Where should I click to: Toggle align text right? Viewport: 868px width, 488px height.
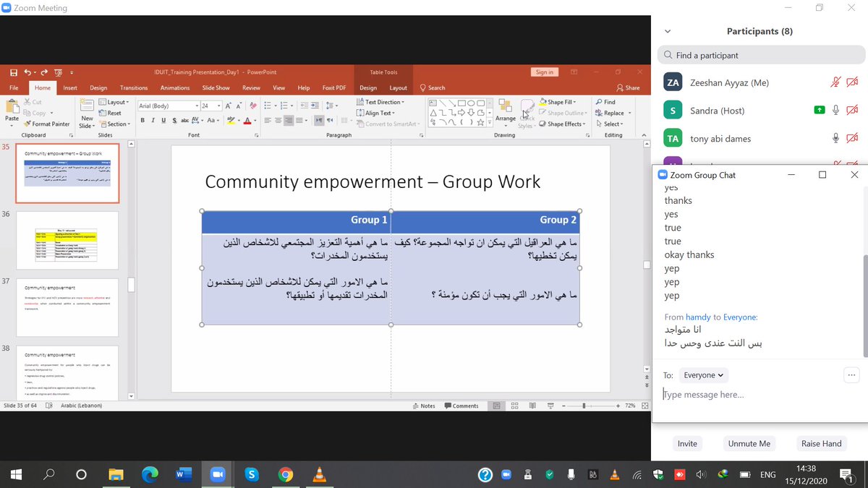[x=289, y=120]
